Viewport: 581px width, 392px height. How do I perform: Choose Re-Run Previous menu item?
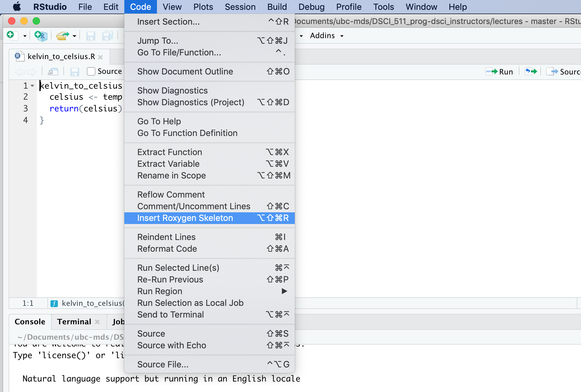(210, 279)
